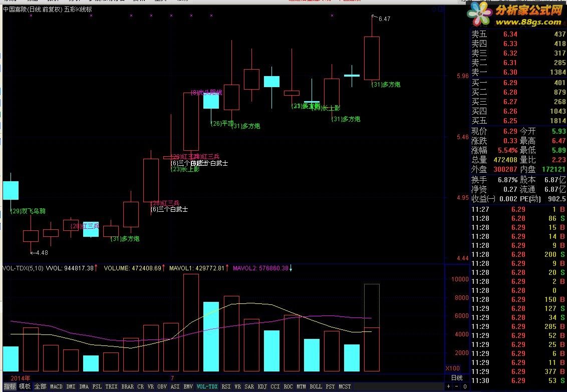Open the BRAR indicator tab
The image size is (567, 392).
click(127, 386)
